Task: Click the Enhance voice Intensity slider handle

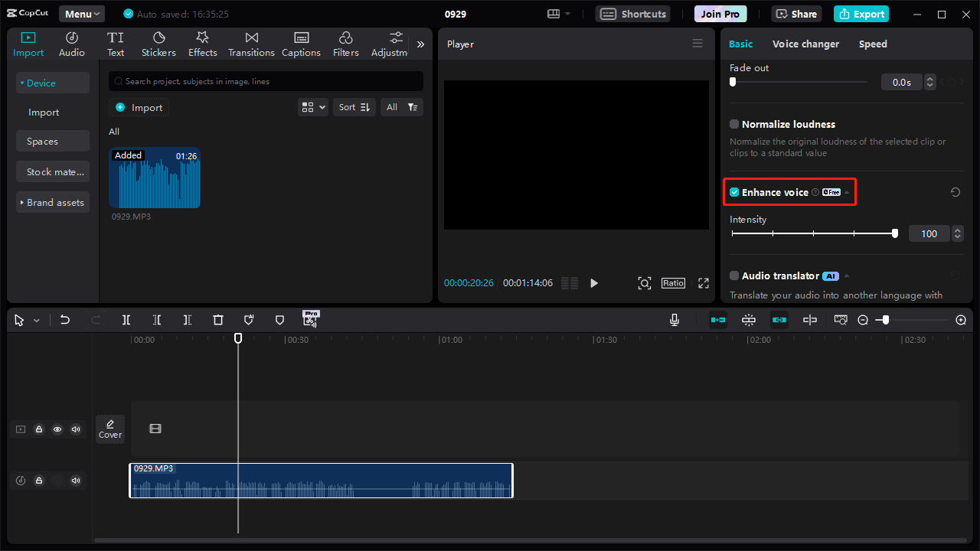Action: (x=895, y=233)
